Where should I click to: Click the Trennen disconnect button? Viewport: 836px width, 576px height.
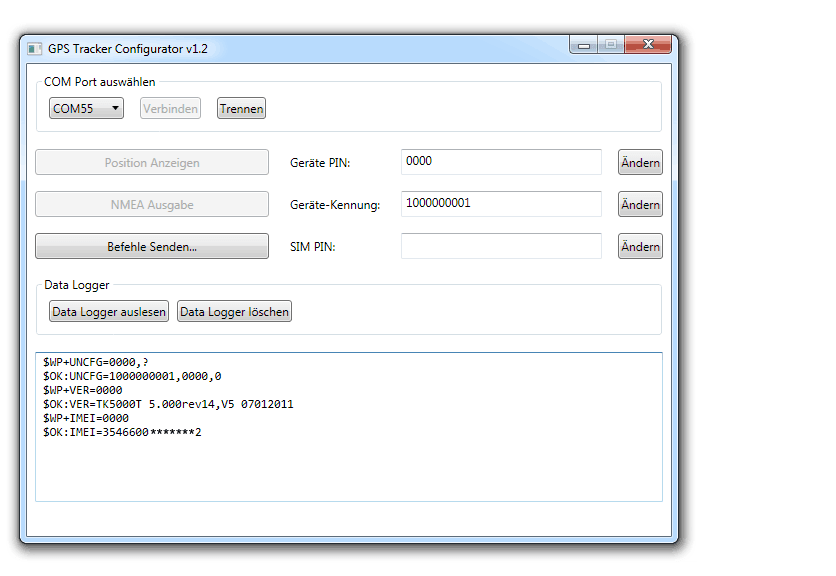241,108
